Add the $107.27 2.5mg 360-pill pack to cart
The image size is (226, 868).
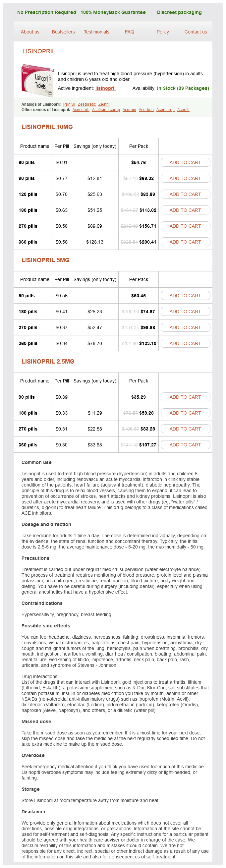tap(185, 445)
